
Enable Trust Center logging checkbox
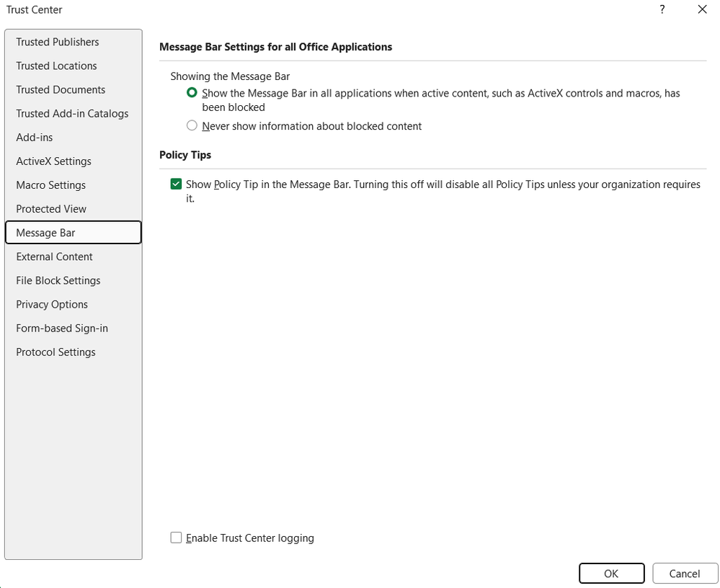176,538
